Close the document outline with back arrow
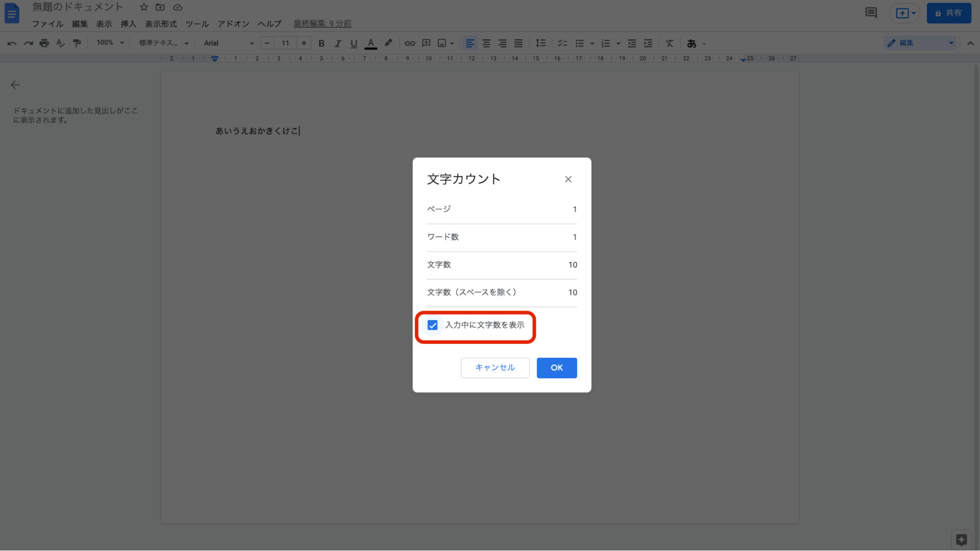Screen dimensions: 980x551 pos(15,85)
